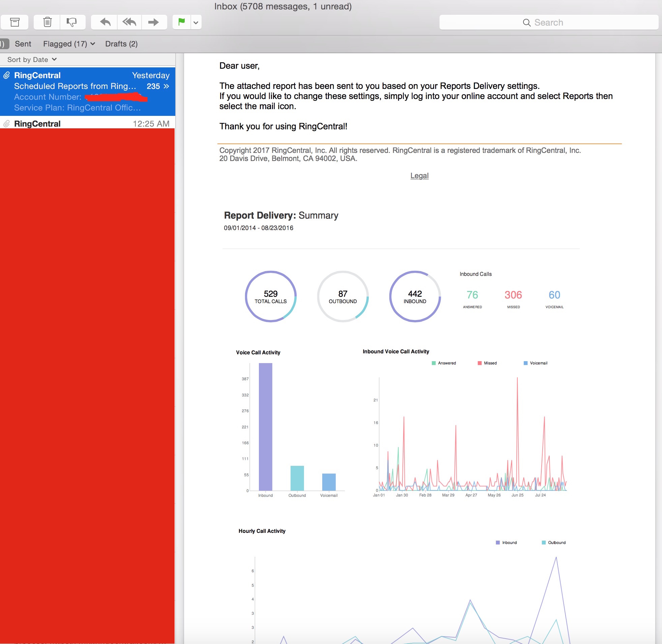This screenshot has width=662, height=644.
Task: Expand the flag dropdown arrow
Action: (x=195, y=23)
